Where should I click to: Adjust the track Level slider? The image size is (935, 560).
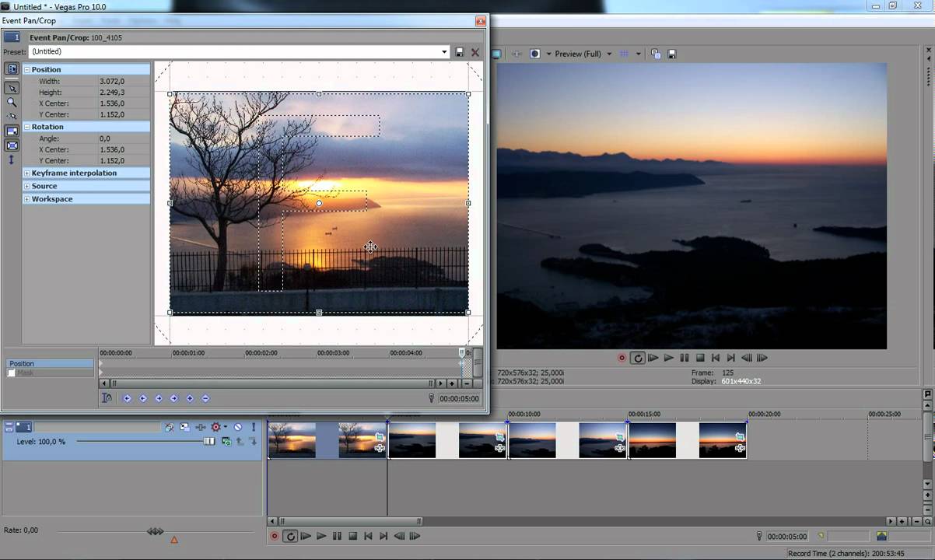point(208,441)
